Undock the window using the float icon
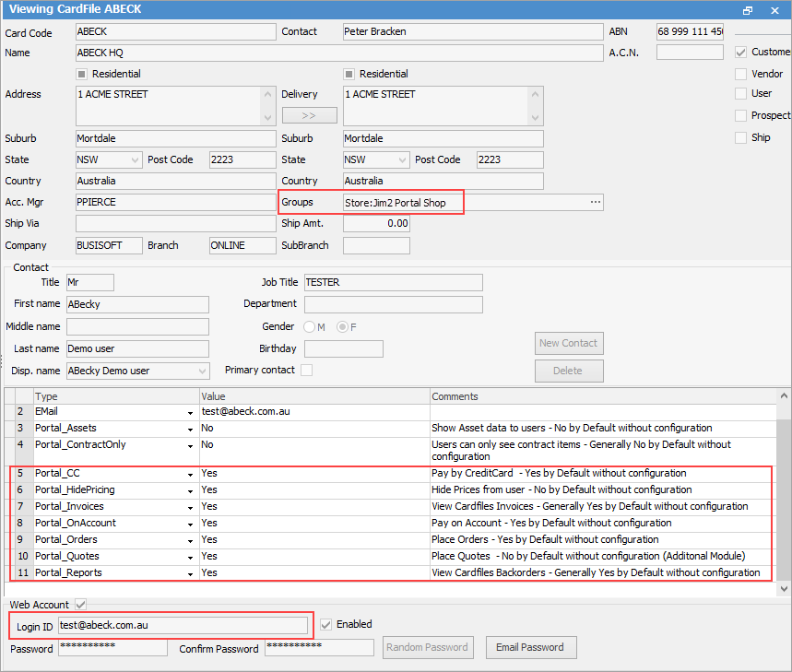The width and height of the screenshot is (792, 672). (747, 9)
